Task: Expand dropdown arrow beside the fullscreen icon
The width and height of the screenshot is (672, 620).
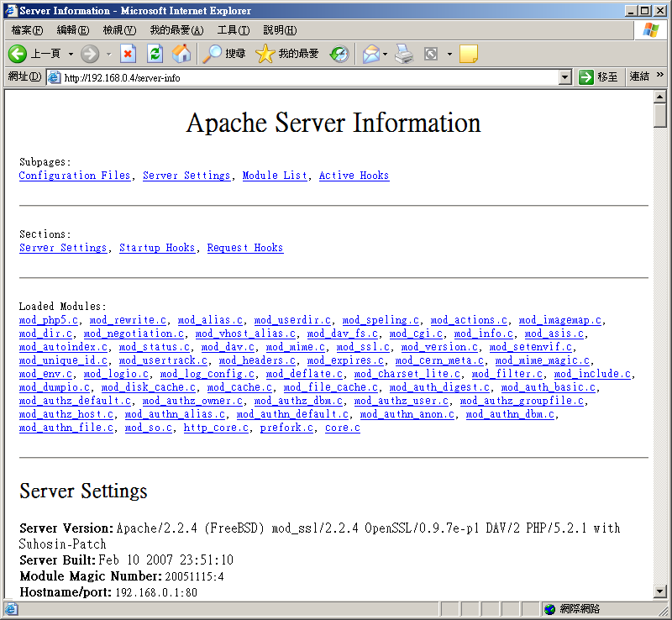Action: click(449, 54)
